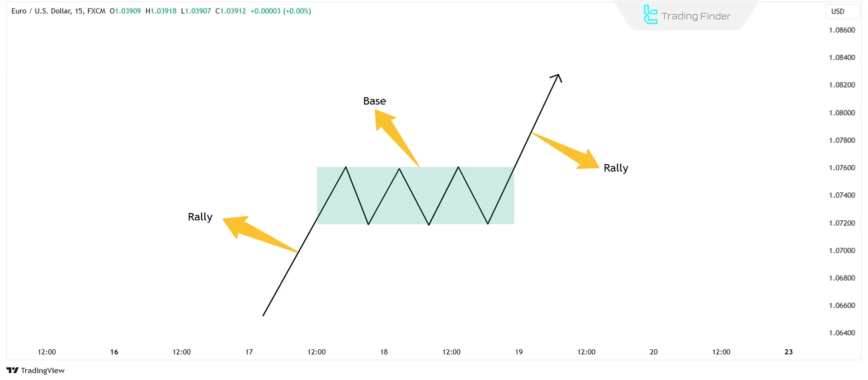The image size is (868, 380).
Task: Select the yellow arrow pointing to Base
Action: 396,136
